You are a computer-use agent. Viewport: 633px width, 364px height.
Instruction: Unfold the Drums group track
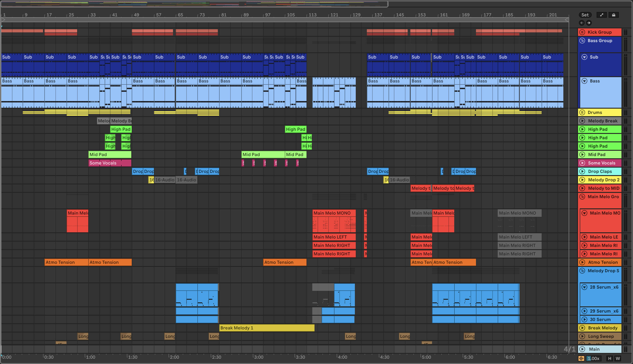(x=582, y=112)
